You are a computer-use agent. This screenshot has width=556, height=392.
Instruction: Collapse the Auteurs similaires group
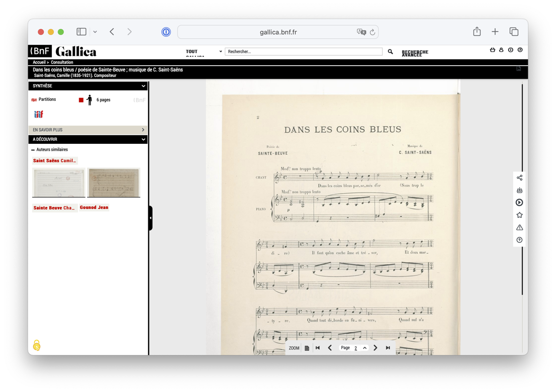(50, 150)
